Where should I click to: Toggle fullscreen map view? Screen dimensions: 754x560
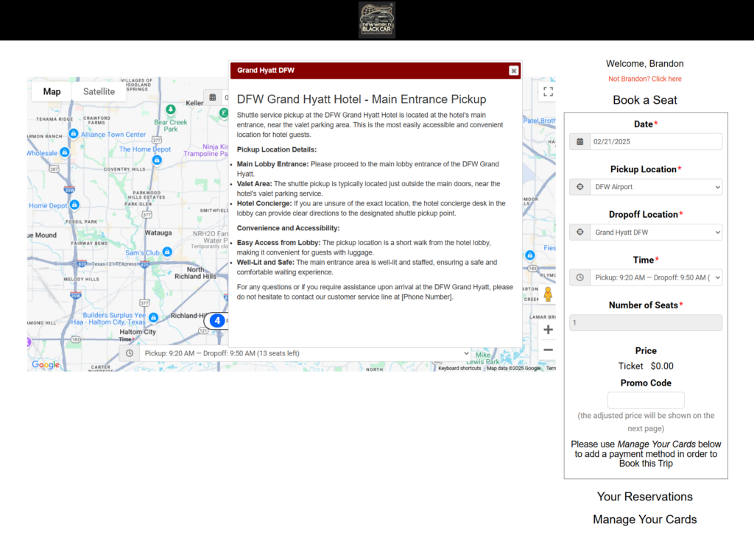pyautogui.click(x=547, y=92)
